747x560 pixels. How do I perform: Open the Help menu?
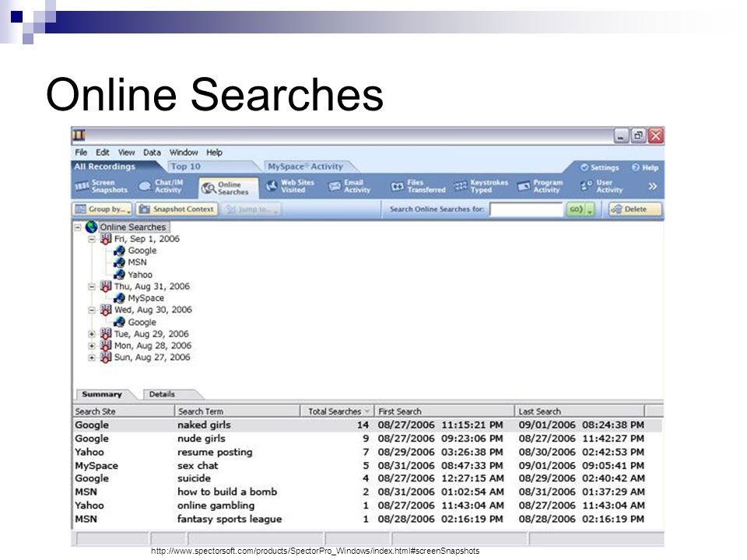click(x=215, y=152)
